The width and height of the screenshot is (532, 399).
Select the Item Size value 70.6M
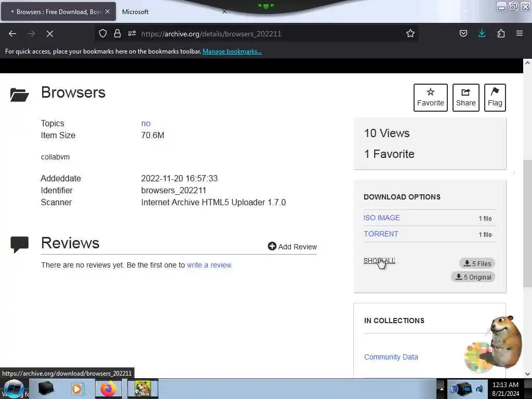(x=153, y=136)
